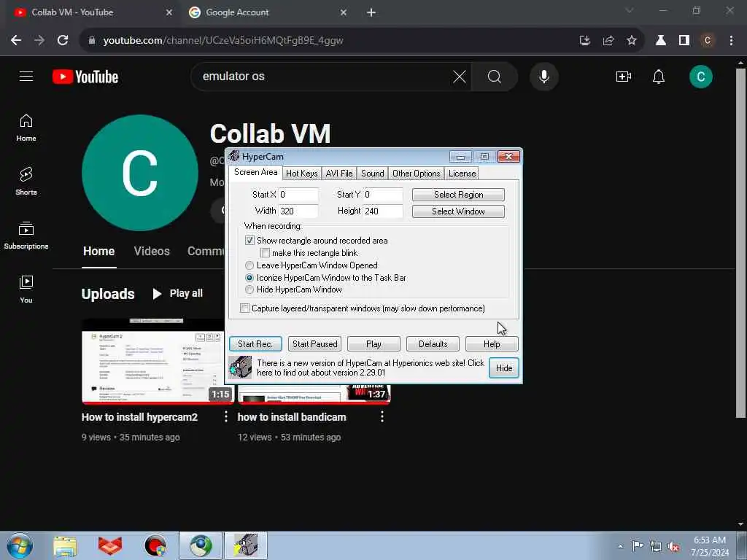Viewport: 747px width, 560px height.
Task: Click Start Paused button
Action: [x=315, y=344]
